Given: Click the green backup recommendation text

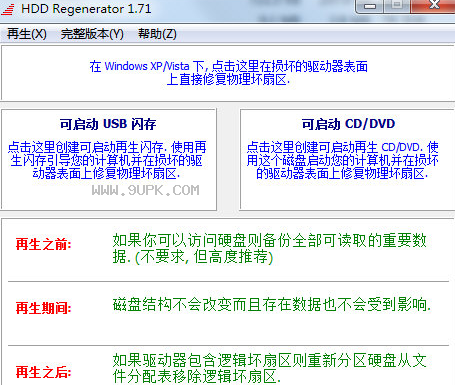Looking at the screenshot, I should click(270, 248).
